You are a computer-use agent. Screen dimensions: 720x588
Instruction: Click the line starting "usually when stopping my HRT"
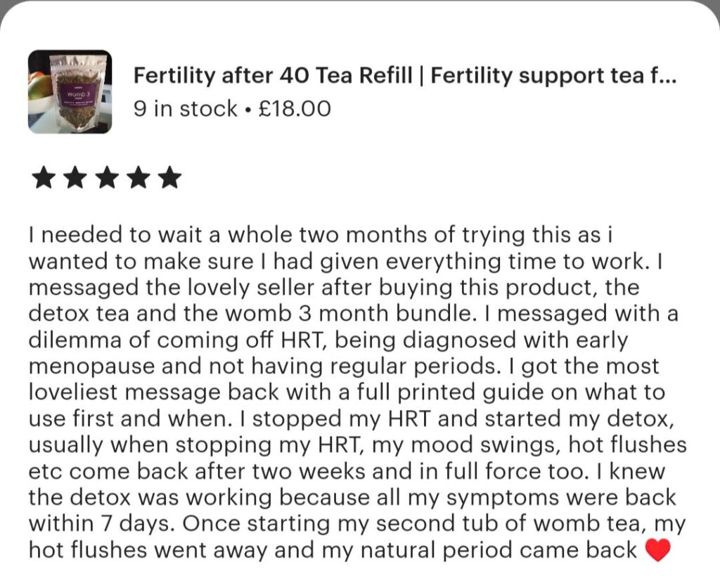[357, 445]
